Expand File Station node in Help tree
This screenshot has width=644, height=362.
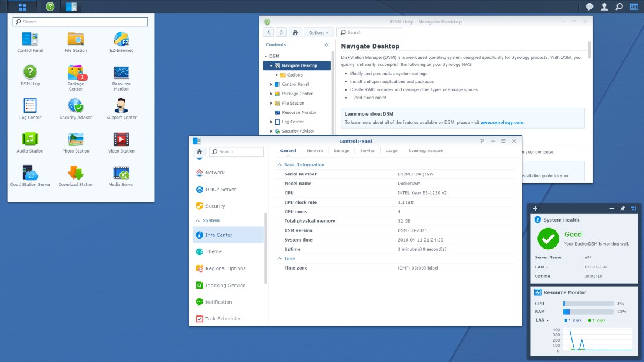[271, 104]
